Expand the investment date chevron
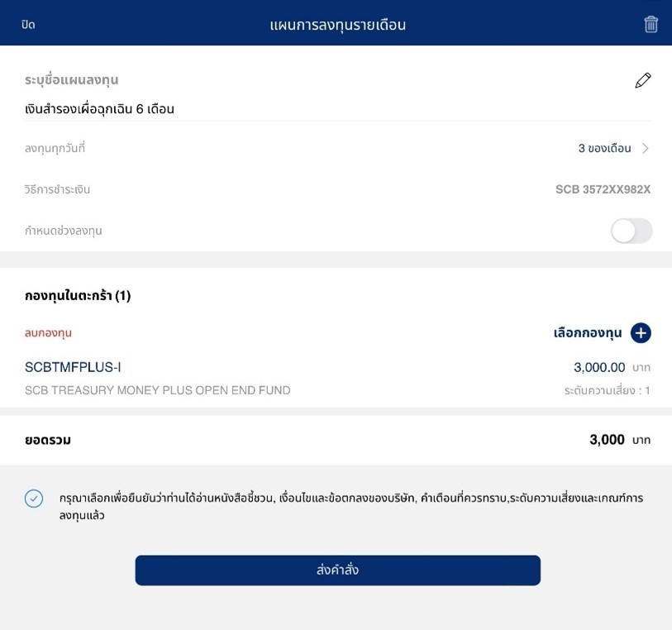 tap(646, 148)
